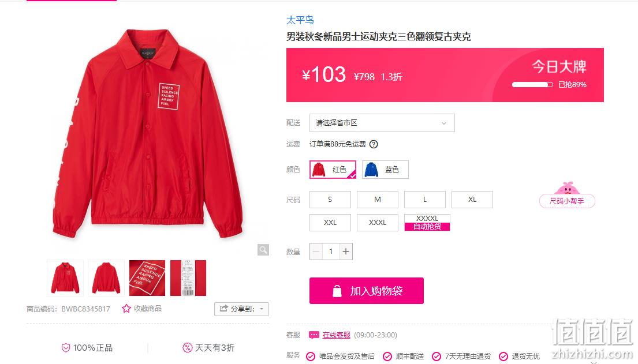Open the 太平鸟 brand link
Viewport: 638px width, 364px height.
coord(300,20)
